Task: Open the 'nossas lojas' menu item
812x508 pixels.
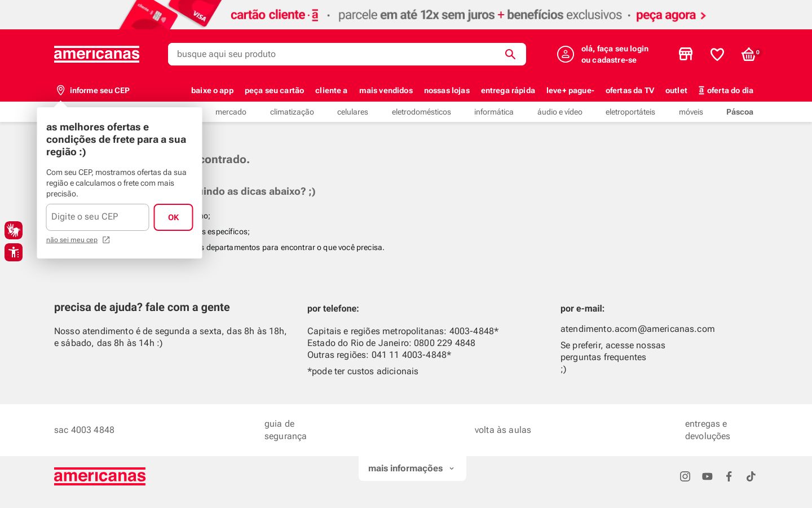Action: tap(447, 90)
